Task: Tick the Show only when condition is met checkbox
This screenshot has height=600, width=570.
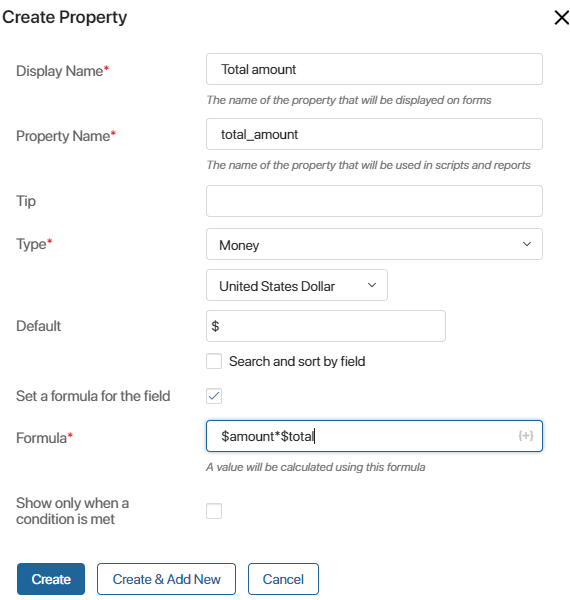Action: tap(214, 511)
